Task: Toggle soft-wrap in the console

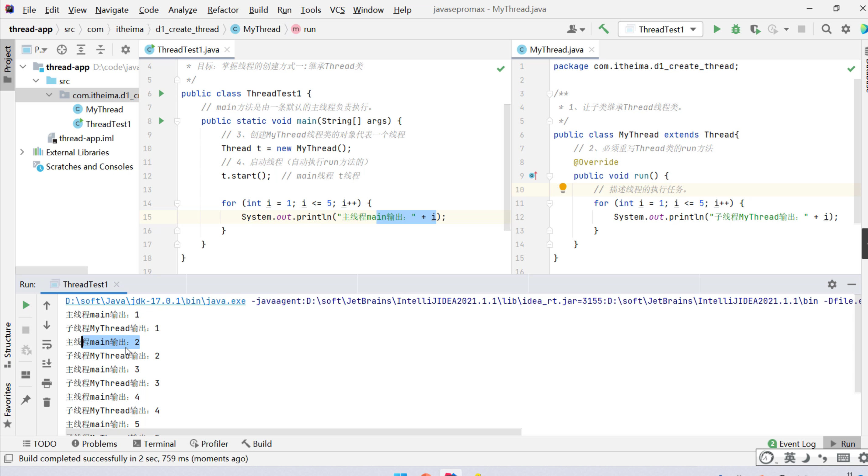Action: (x=47, y=344)
